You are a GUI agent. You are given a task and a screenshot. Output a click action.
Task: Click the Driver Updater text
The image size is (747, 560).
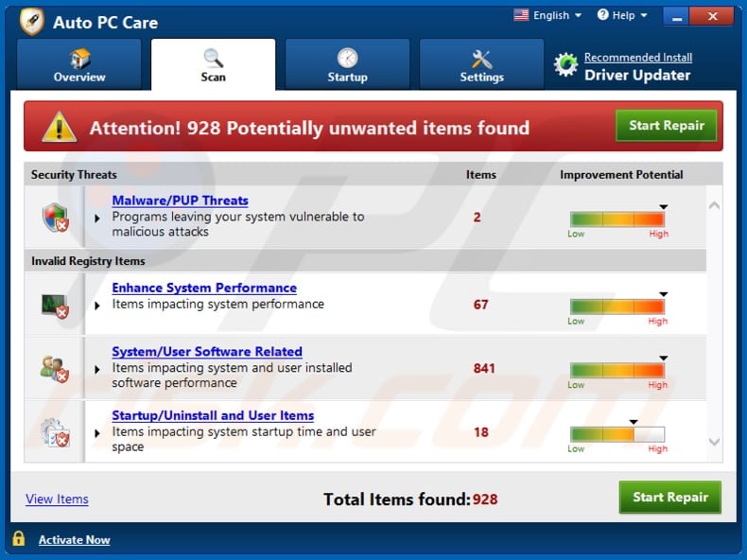[637, 76]
